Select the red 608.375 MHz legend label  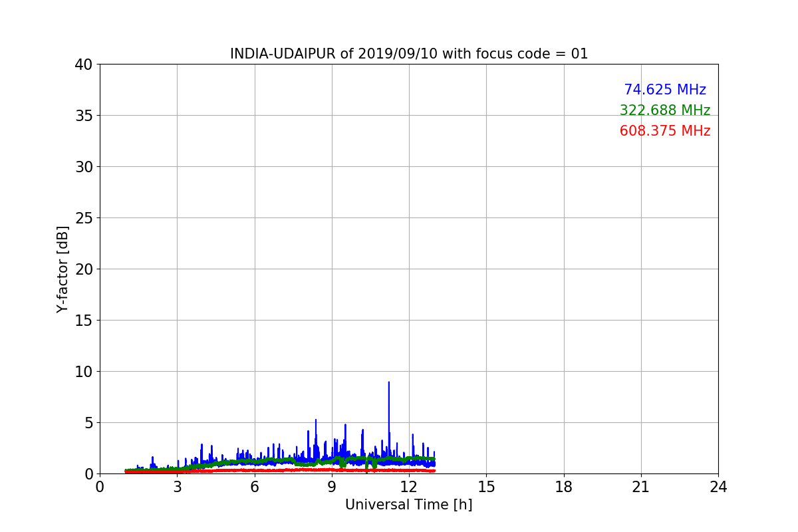[x=665, y=131]
